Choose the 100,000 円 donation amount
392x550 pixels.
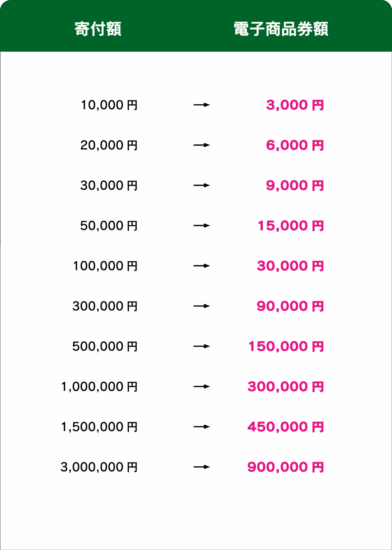pos(105,266)
